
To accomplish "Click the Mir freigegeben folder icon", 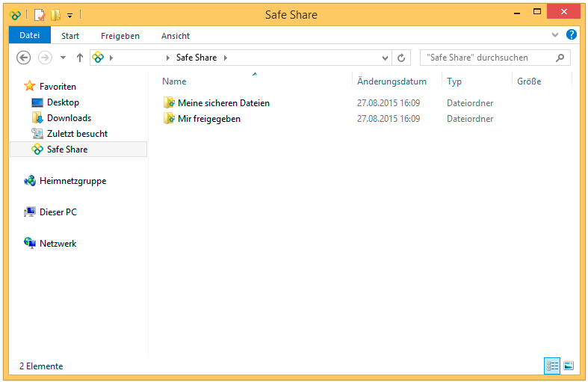I will [169, 118].
